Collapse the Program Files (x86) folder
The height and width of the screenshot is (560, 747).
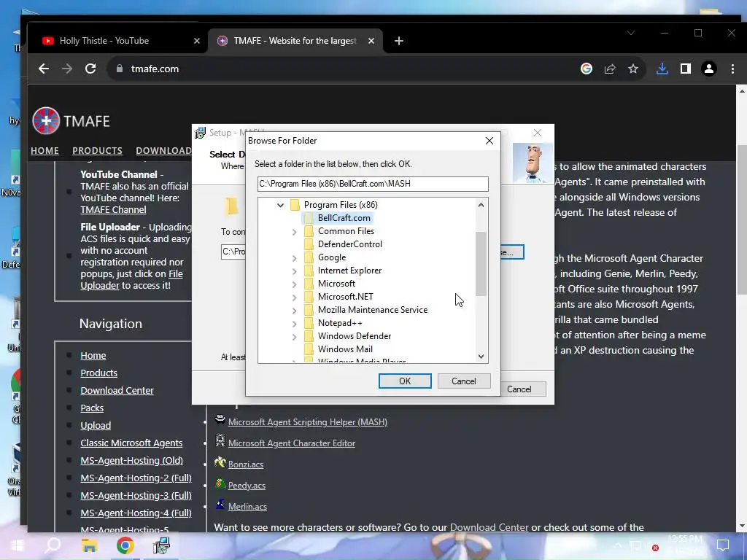(281, 205)
